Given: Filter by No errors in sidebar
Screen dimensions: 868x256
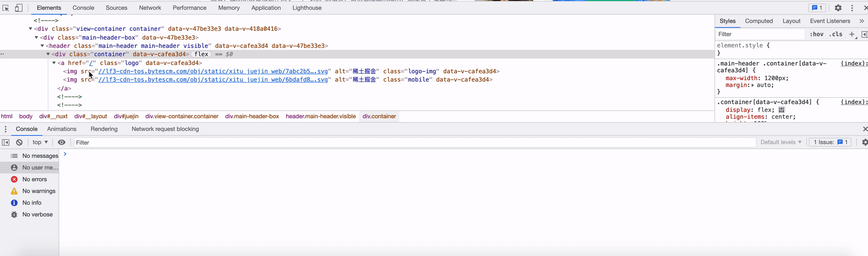Looking at the screenshot, I should pos(29,179).
